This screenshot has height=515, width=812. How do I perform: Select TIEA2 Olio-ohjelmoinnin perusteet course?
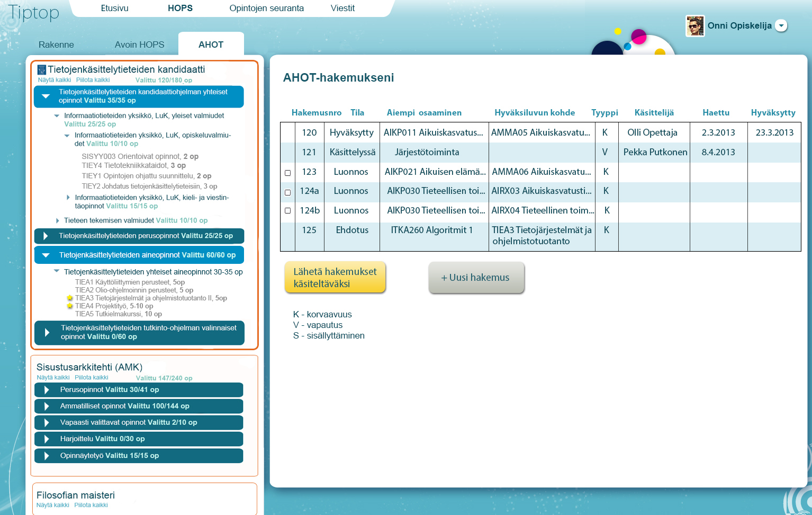pos(134,290)
